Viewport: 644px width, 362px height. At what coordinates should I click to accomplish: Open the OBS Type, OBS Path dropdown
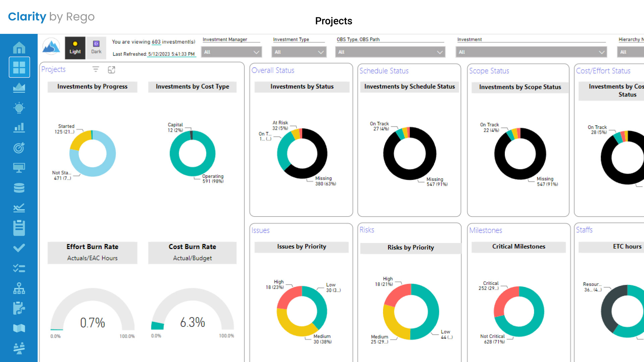(x=390, y=52)
